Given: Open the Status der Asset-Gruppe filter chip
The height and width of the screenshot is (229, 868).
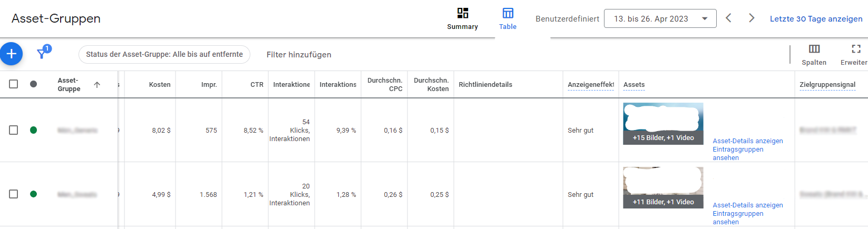Looking at the screenshot, I should [x=164, y=54].
